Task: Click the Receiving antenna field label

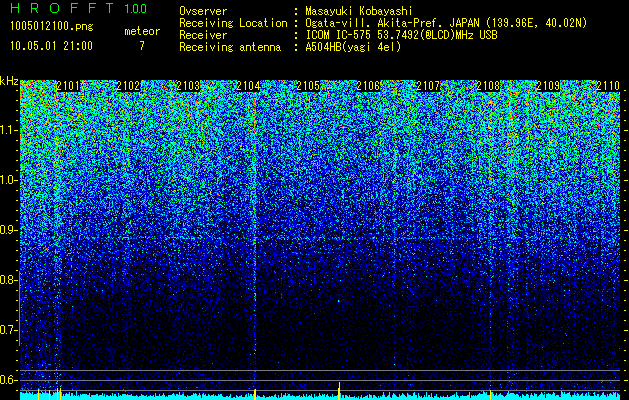Action: click(x=230, y=47)
